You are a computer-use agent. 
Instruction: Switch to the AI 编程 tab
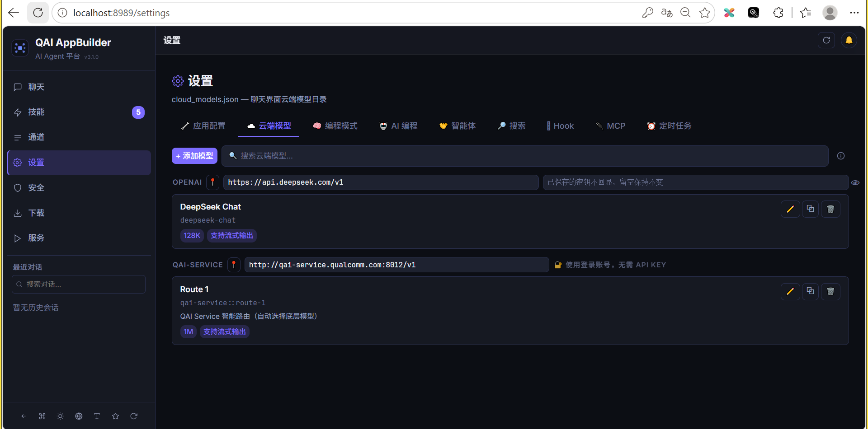pos(398,126)
